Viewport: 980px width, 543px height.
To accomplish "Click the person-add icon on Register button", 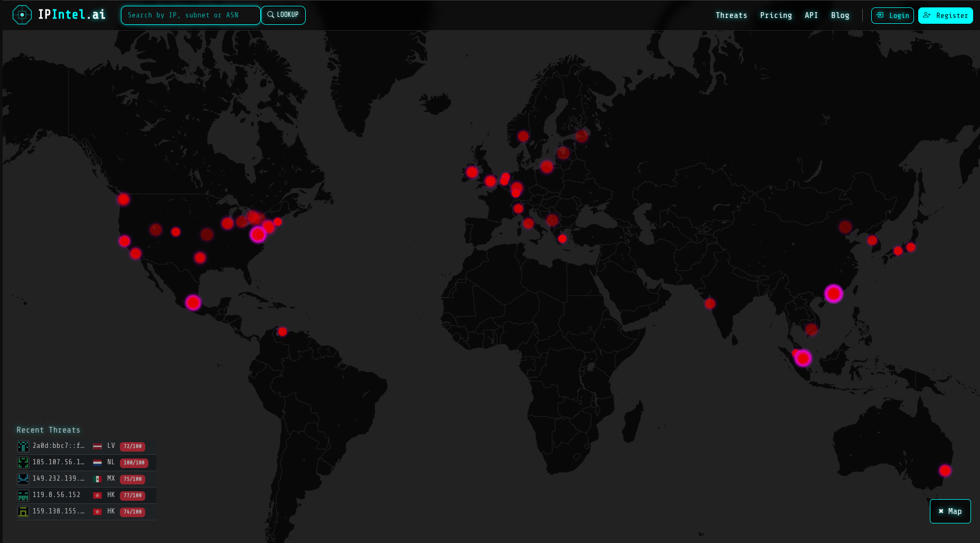I will pos(927,15).
